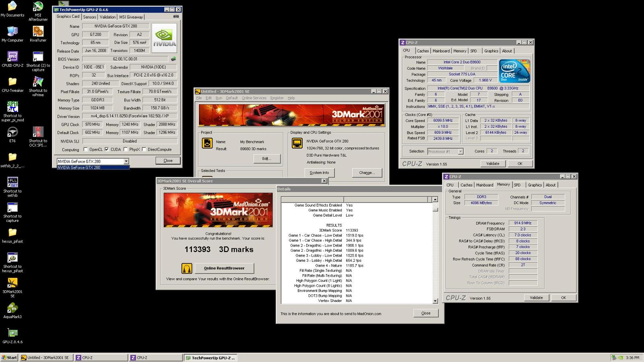Open Shortcut to OCX SPI icon
Viewport: 644px width, 362px height.
coord(38,137)
